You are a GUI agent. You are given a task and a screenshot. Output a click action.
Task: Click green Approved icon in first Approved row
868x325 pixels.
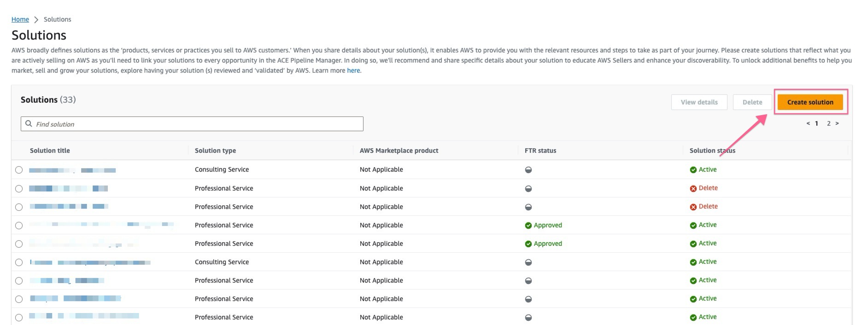tap(528, 225)
